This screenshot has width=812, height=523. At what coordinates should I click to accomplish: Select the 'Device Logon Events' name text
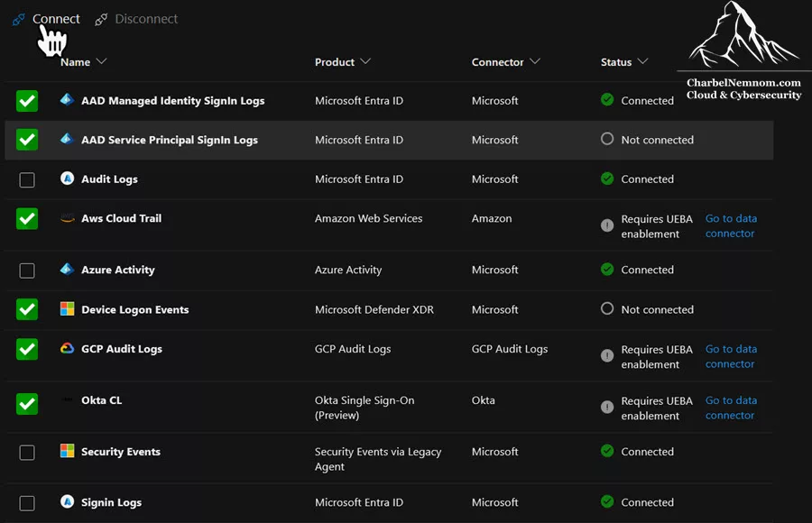pos(134,309)
